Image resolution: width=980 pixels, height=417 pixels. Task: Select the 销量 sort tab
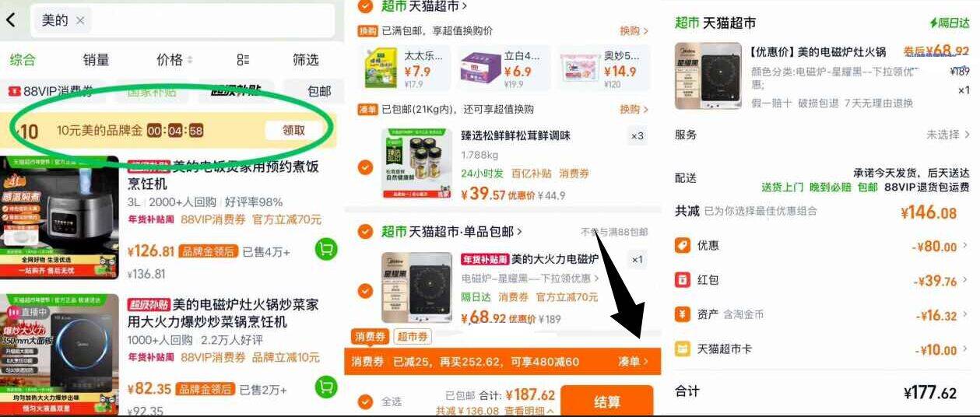click(96, 60)
